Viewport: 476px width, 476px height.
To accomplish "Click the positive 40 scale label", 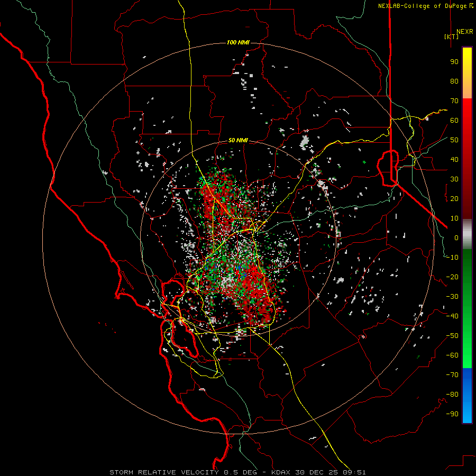I will (454, 159).
